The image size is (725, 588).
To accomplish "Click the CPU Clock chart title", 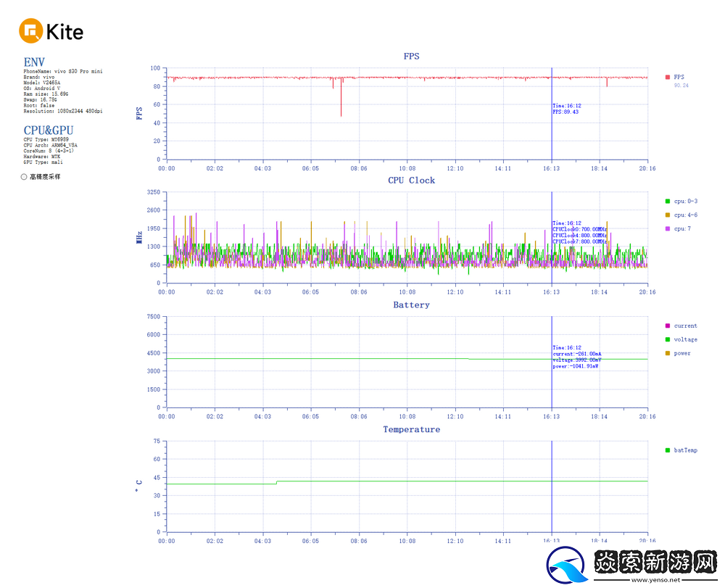I will (411, 181).
